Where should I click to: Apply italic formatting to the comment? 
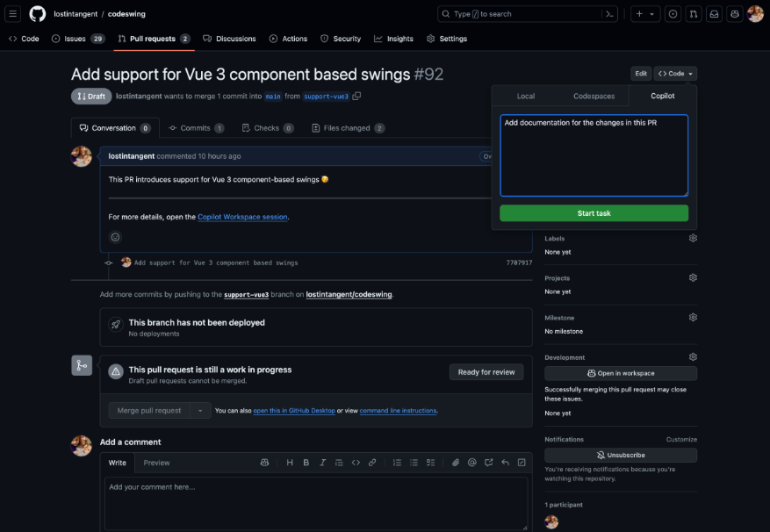[321, 463]
